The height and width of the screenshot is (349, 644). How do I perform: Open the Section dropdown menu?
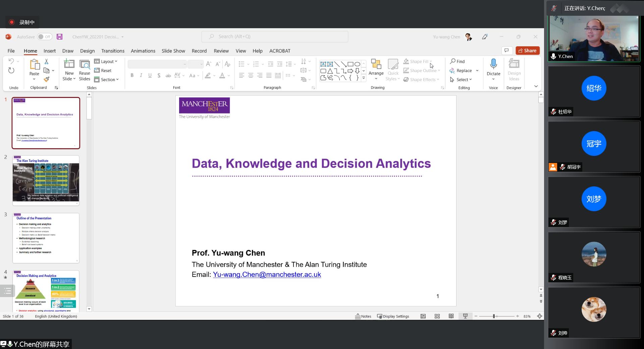[106, 79]
